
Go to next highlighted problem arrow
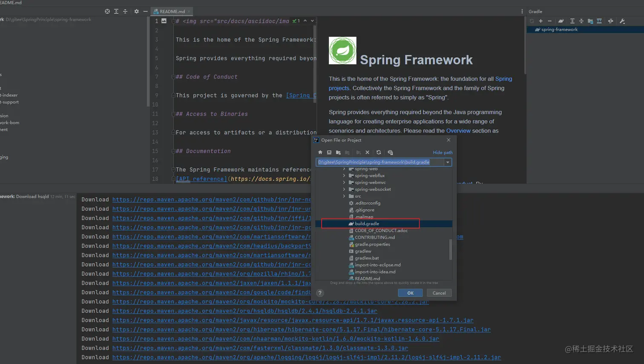[x=312, y=21]
